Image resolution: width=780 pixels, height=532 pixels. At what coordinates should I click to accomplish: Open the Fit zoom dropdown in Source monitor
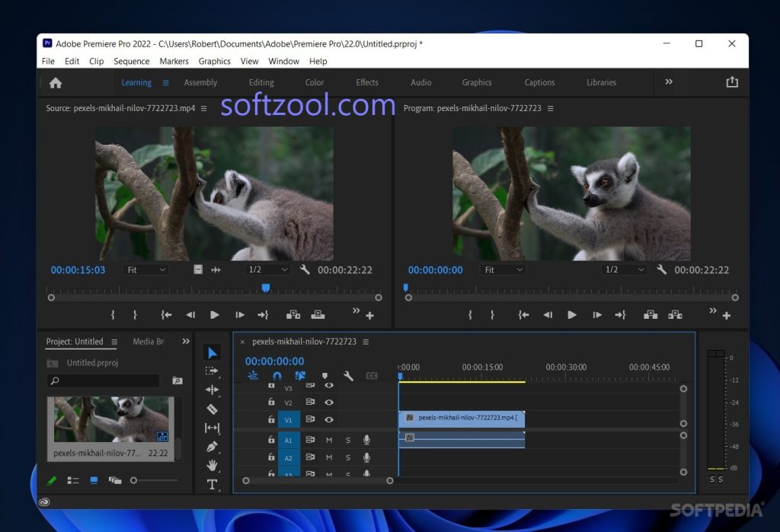tap(145, 269)
